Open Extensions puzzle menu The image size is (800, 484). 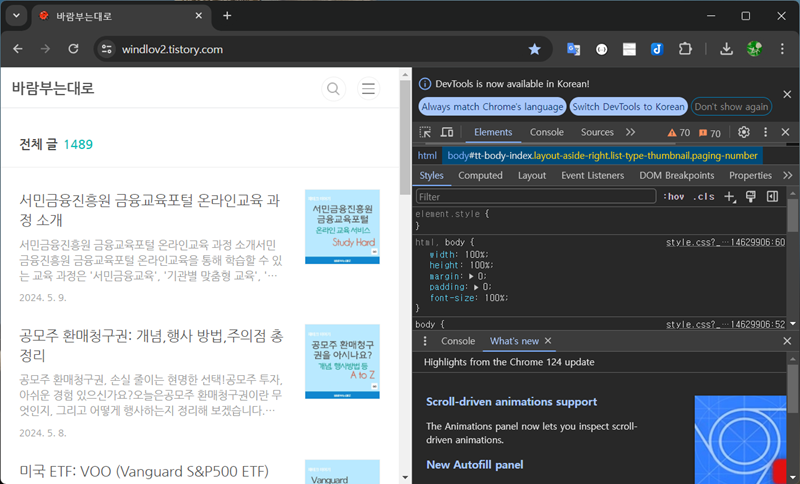pos(685,49)
